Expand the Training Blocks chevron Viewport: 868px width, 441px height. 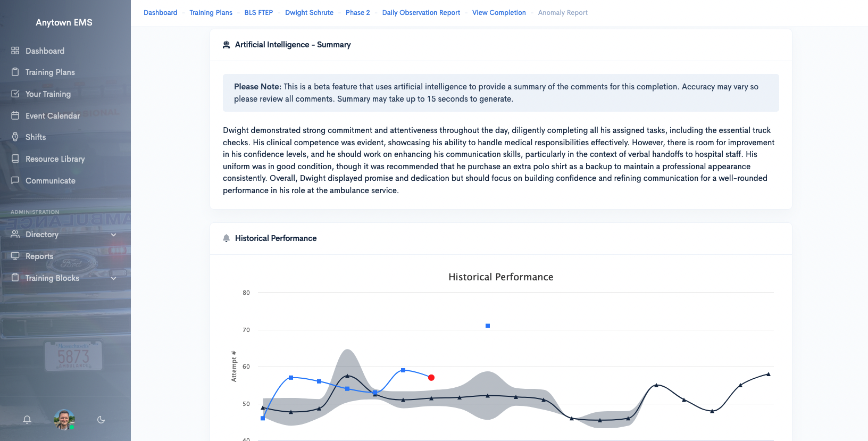tap(114, 278)
